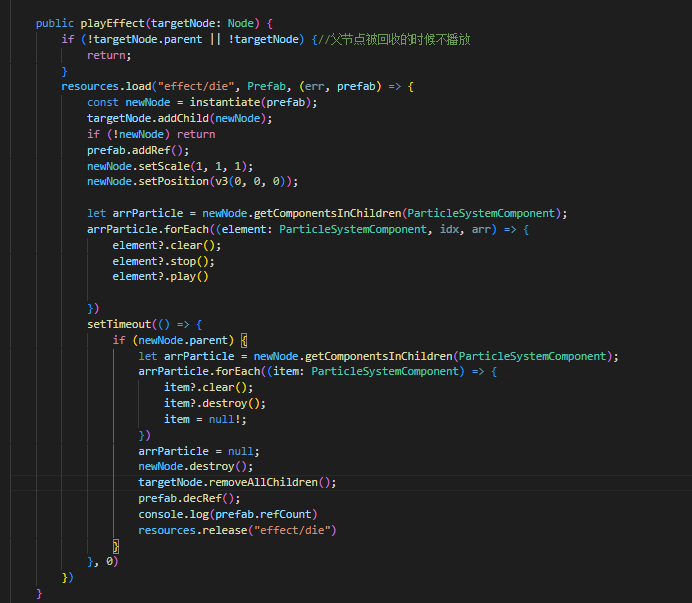
Task: Click the 'setTimeout(() => {' line
Action: tap(145, 324)
